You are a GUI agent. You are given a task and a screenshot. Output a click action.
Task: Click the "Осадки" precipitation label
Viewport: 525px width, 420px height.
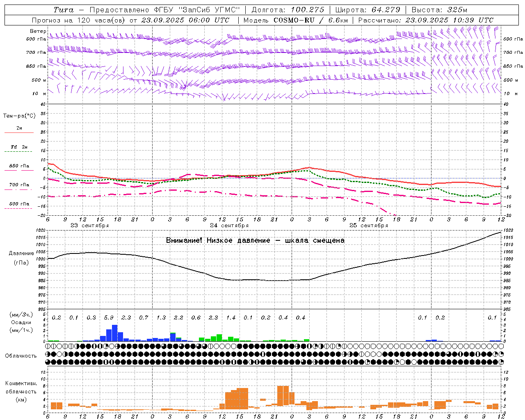[21, 322]
